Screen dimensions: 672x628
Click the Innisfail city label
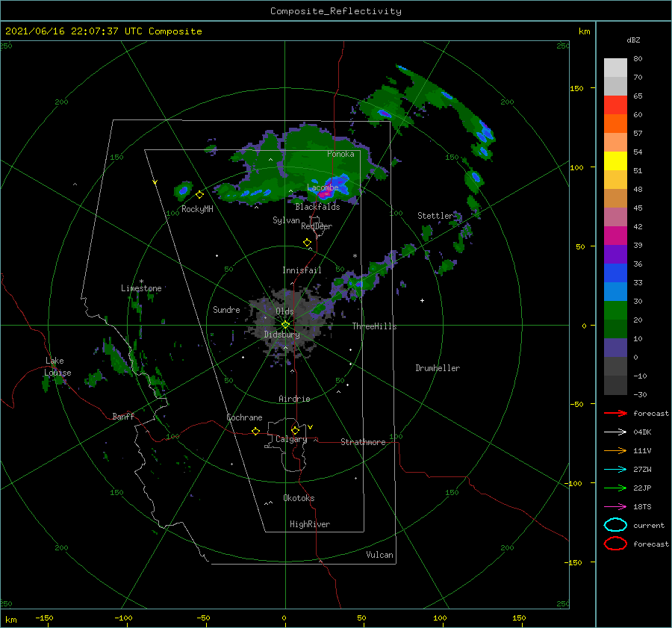click(x=302, y=270)
